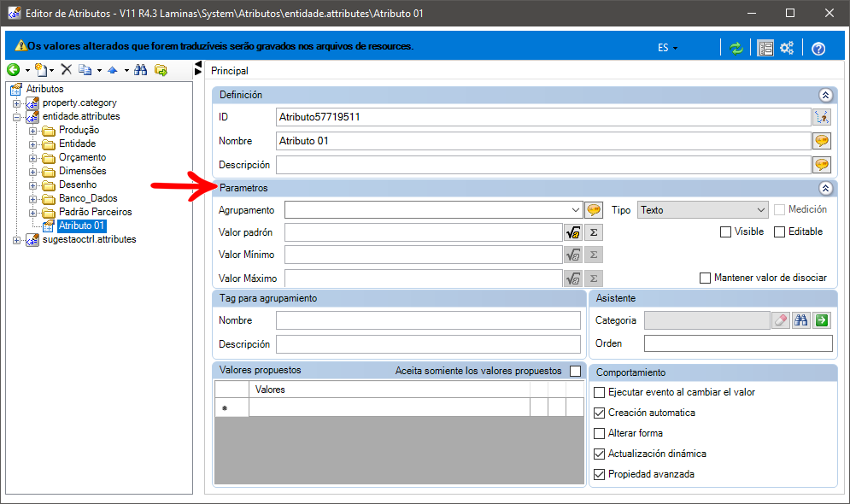
Task: Click the green refresh arrows icon
Action: point(736,48)
